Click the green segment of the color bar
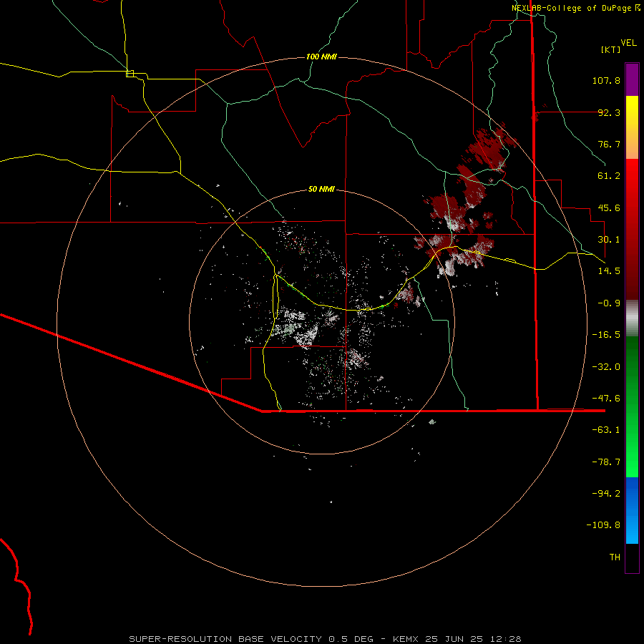This screenshot has height=644, width=644. [x=632, y=406]
